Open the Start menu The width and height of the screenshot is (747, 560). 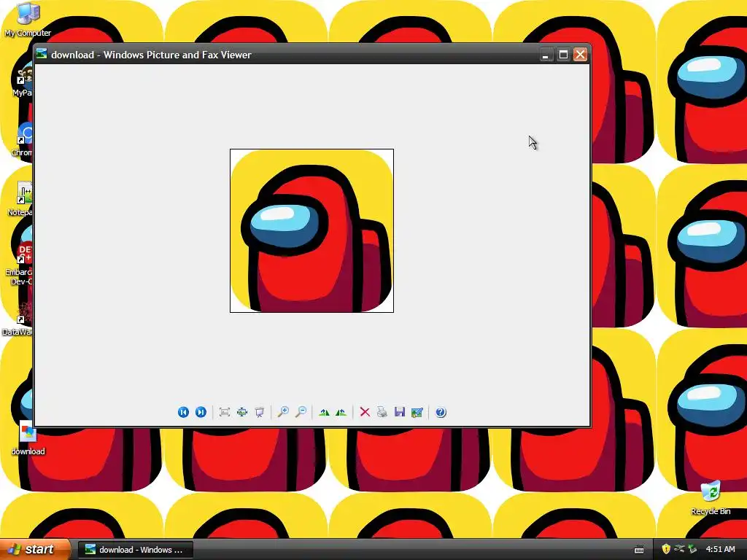[x=34, y=549]
